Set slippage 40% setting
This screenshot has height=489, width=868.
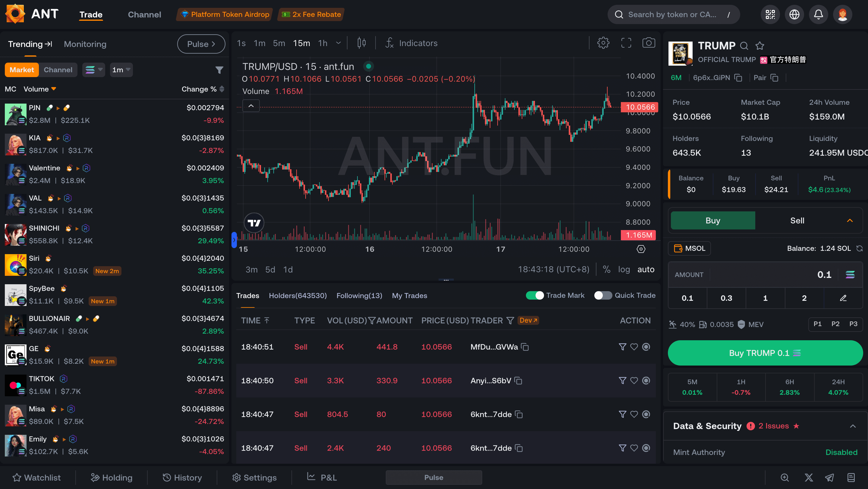682,324
